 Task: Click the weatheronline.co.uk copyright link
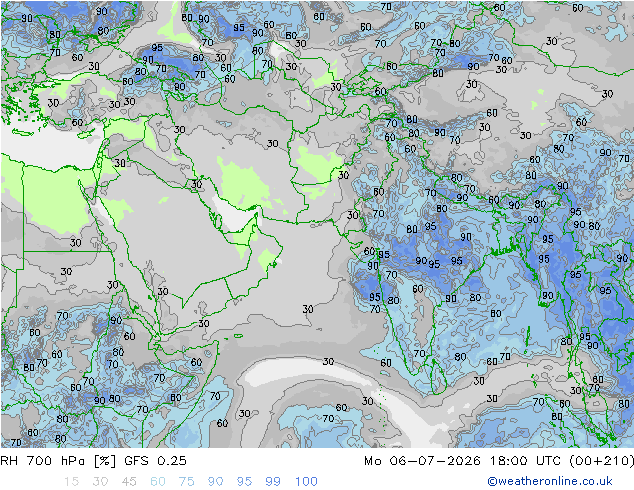pyautogui.click(x=550, y=481)
